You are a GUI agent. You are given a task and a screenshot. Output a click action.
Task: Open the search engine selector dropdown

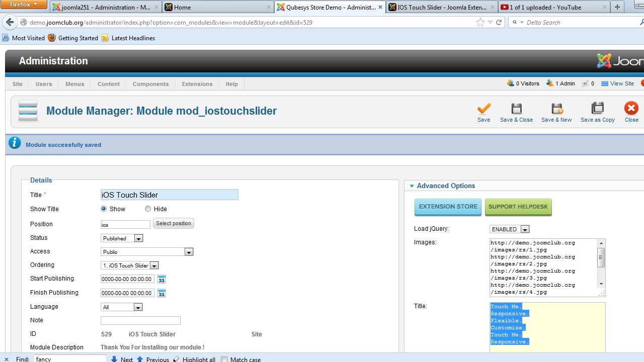click(518, 22)
